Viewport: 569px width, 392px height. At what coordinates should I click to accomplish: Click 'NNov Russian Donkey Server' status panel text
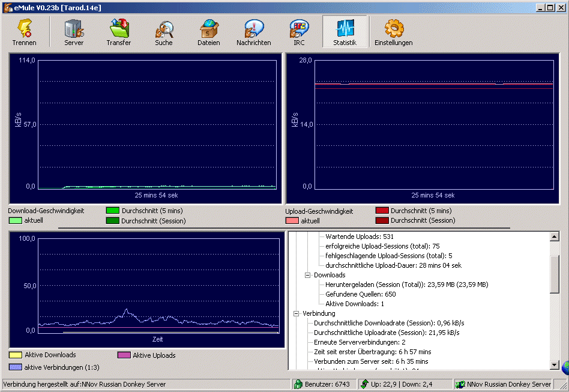509,384
